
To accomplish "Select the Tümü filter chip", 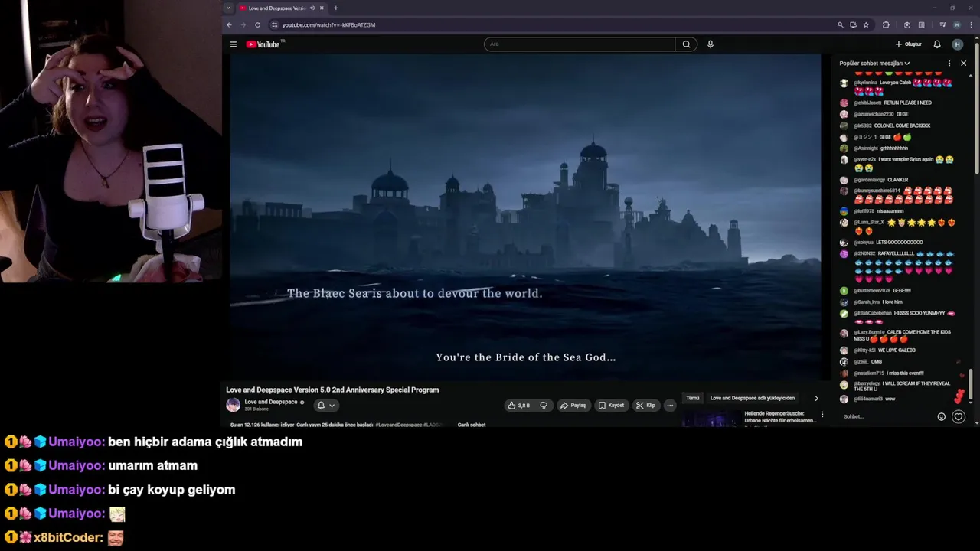I will [693, 398].
